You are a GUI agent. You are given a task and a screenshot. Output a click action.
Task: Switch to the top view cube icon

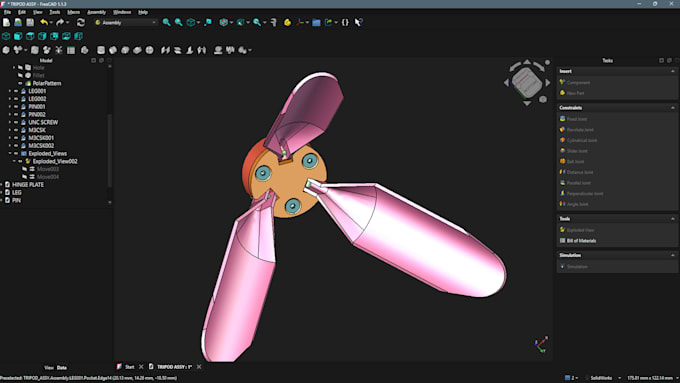click(30, 36)
